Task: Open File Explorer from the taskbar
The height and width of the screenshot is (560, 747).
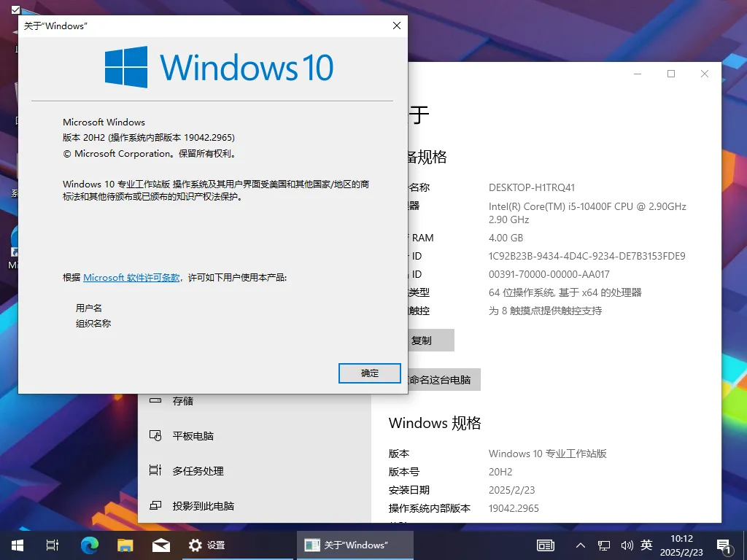Action: (125, 545)
